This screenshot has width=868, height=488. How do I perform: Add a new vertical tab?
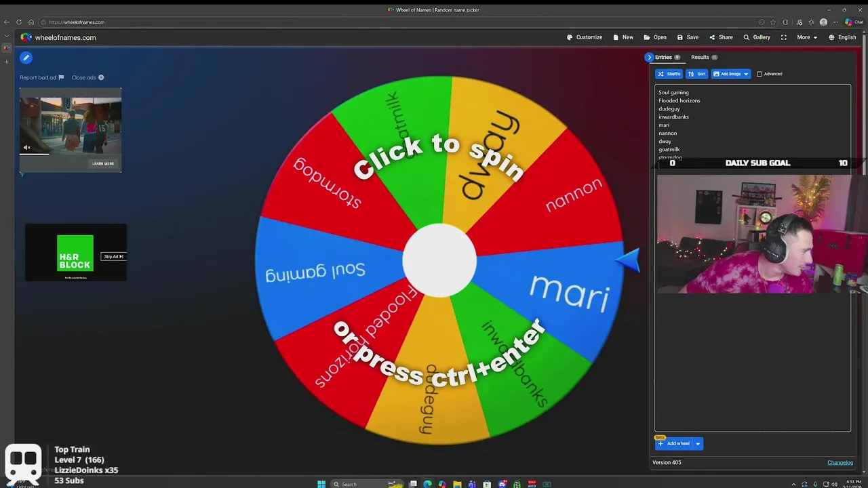click(x=7, y=62)
